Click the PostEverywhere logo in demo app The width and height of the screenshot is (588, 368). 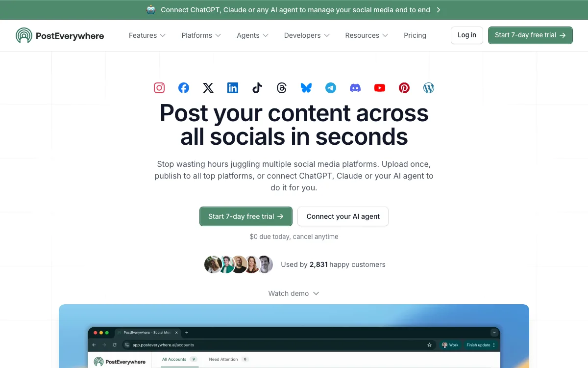[120, 362]
